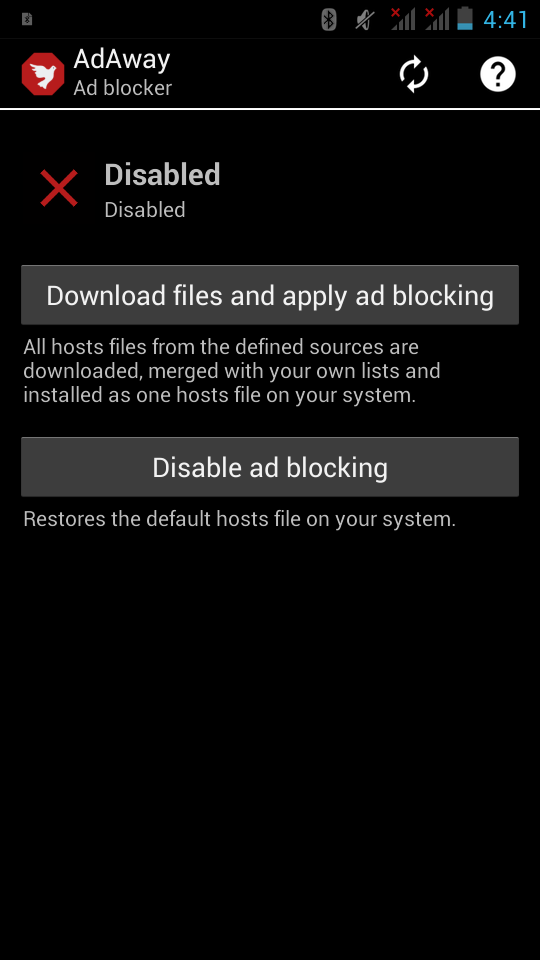Viewport: 540px width, 960px height.
Task: Tap the refresh update check icon
Action: (414, 74)
